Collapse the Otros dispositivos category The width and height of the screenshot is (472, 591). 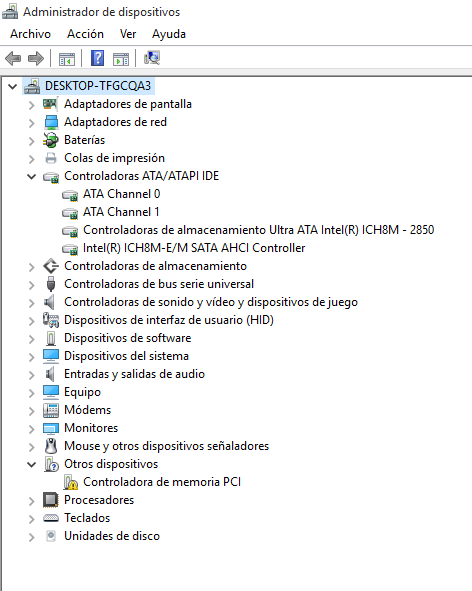coord(32,465)
